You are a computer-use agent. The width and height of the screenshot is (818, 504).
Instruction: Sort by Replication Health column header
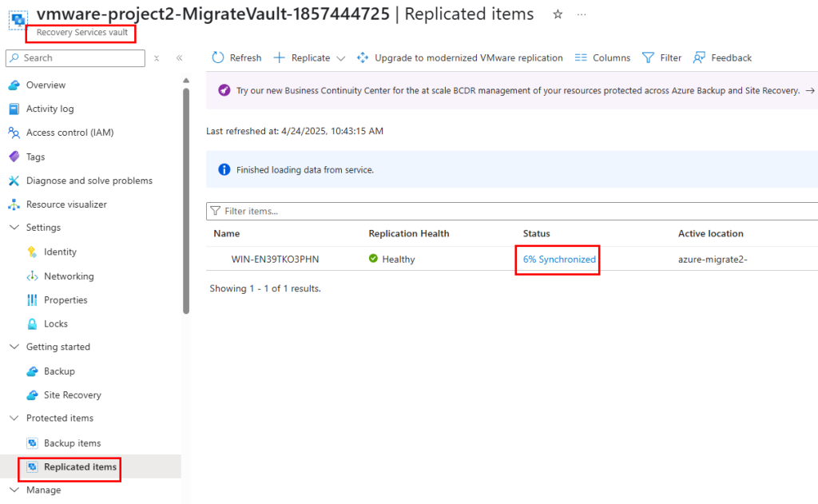[409, 233]
